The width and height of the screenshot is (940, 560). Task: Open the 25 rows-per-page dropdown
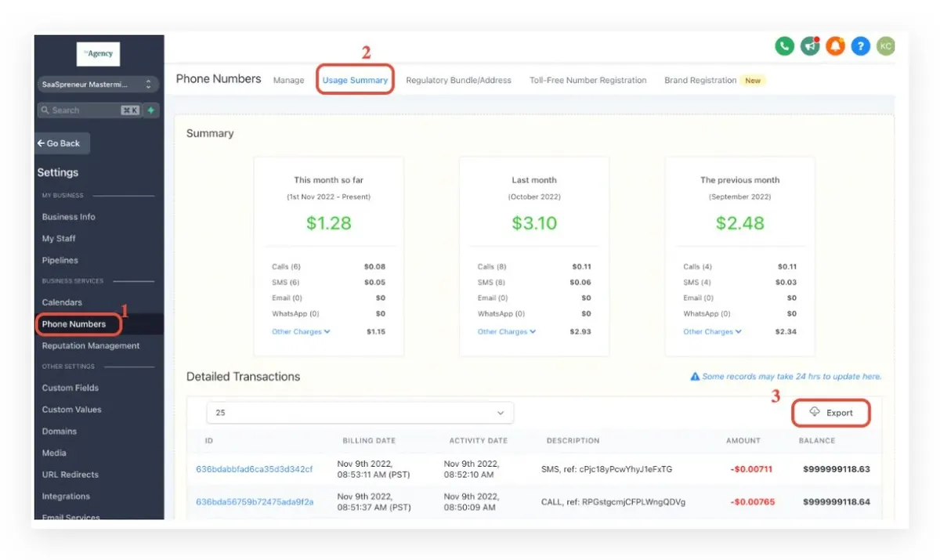[360, 413]
